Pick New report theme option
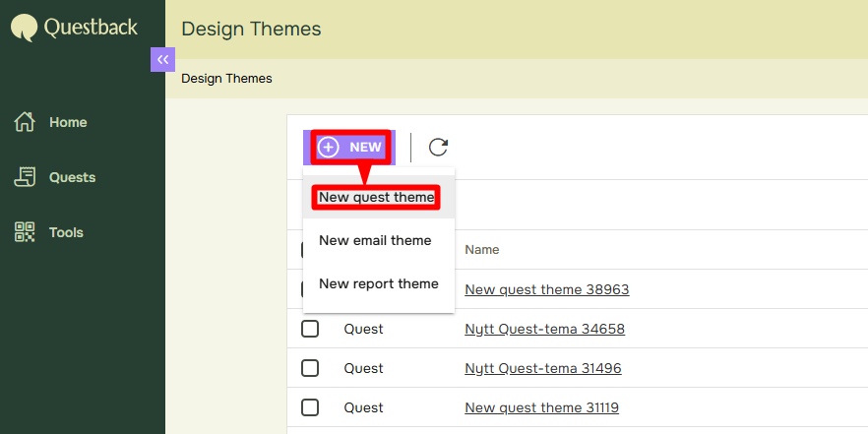This screenshot has height=434, width=868. (378, 283)
